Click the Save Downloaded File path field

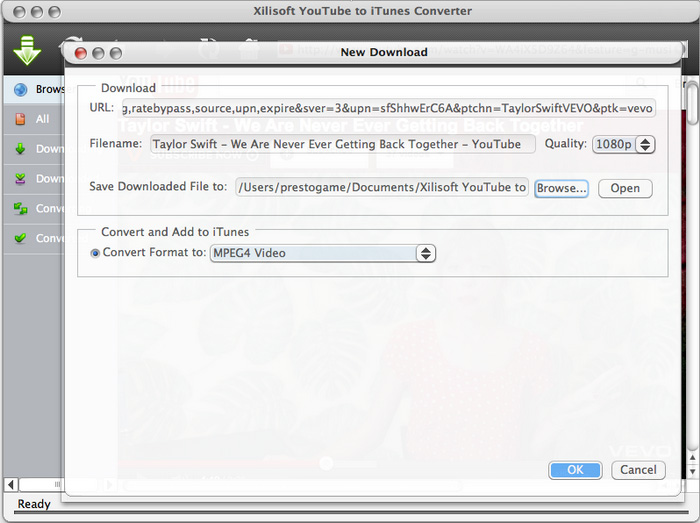click(381, 188)
